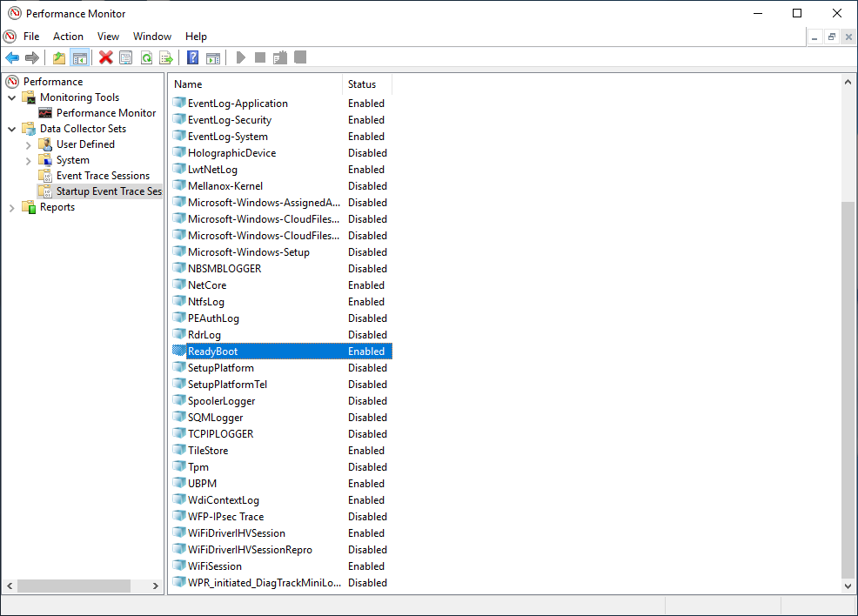Select the NtfsLog session
The image size is (858, 616).
[282, 301]
